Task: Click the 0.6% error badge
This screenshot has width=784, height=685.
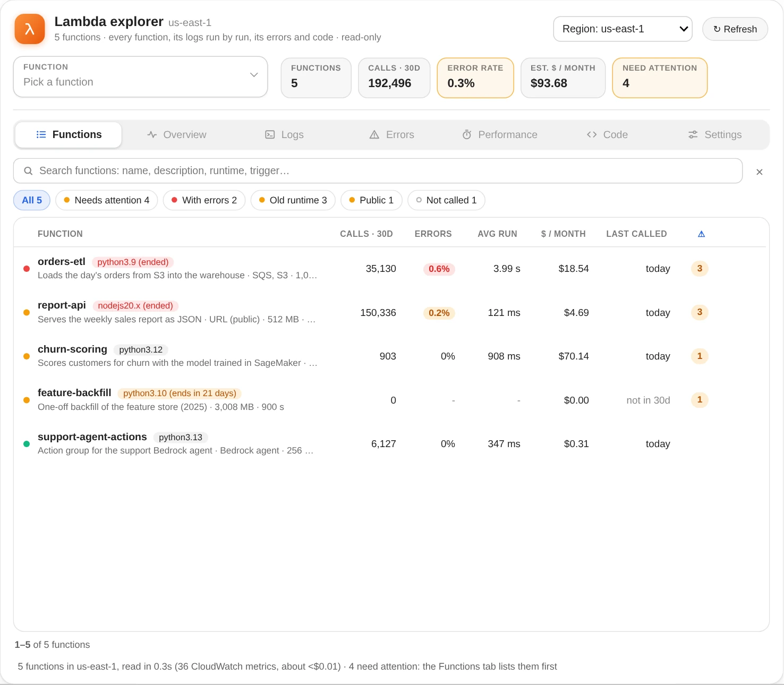Action: [x=439, y=269]
